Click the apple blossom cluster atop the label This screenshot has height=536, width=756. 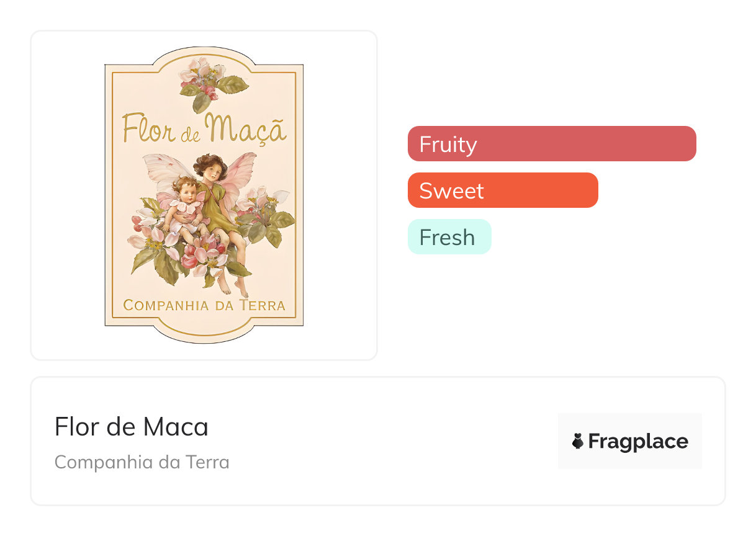coord(205,81)
